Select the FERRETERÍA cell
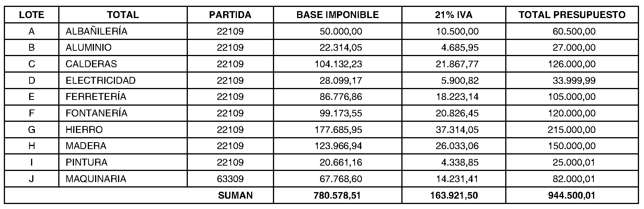This screenshot has width=644, height=209. [96, 96]
